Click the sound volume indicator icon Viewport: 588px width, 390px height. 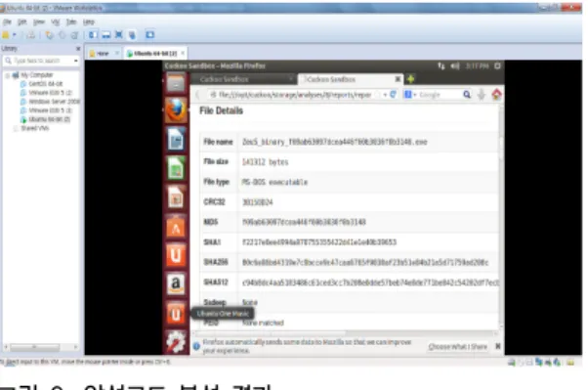click(x=455, y=66)
